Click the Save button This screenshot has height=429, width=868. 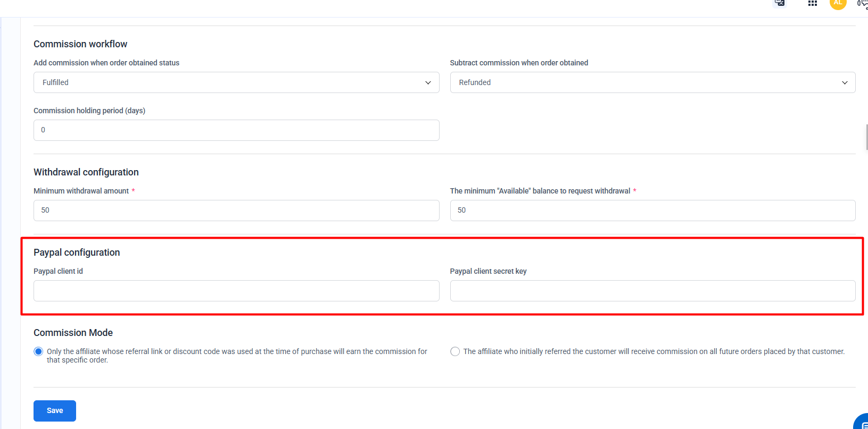[x=55, y=411]
